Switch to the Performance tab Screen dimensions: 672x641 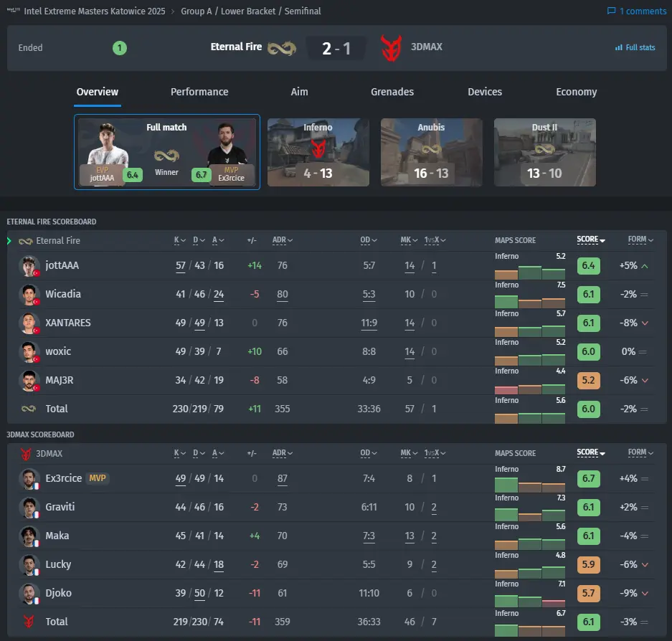(x=199, y=92)
